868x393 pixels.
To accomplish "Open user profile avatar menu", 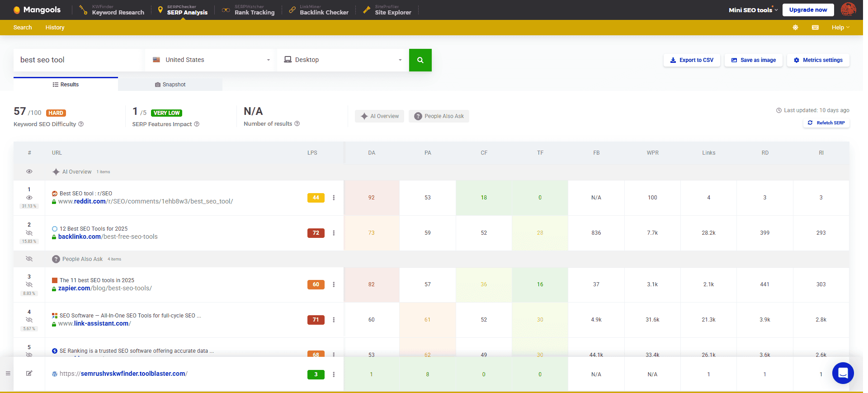I will click(x=848, y=9).
